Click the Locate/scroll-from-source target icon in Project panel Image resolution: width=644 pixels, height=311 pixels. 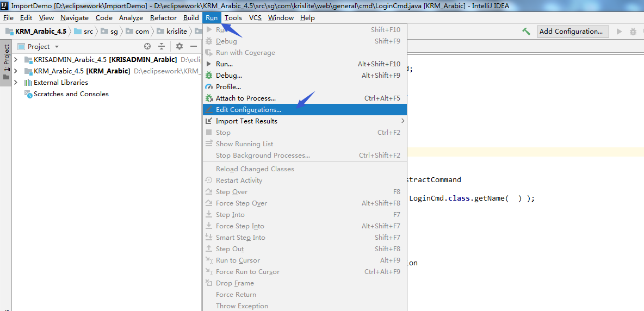point(147,46)
